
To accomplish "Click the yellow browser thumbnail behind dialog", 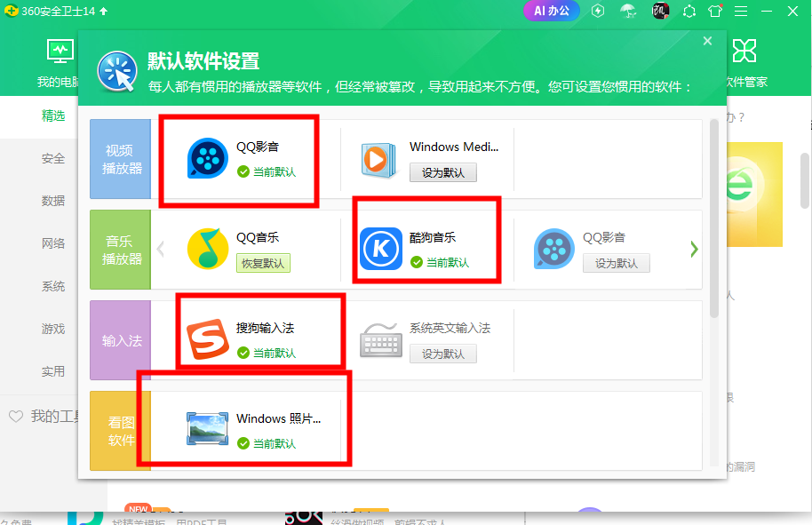I will tap(754, 195).
